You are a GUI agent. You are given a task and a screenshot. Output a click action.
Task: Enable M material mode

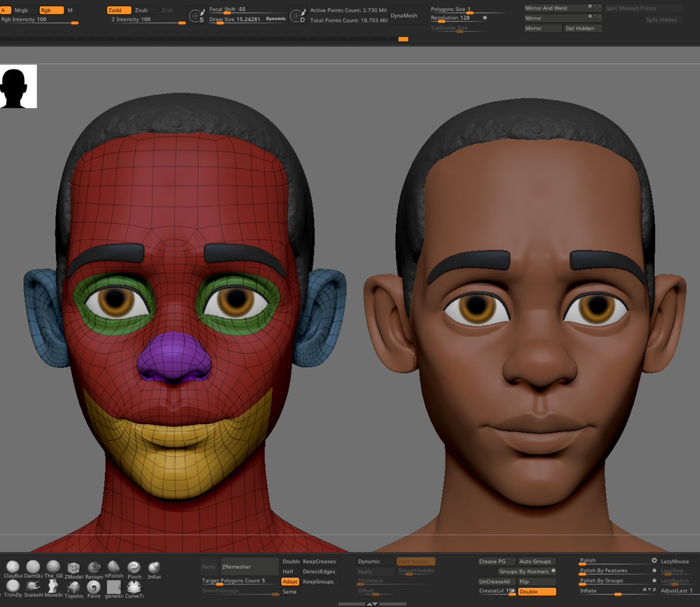pyautogui.click(x=71, y=10)
